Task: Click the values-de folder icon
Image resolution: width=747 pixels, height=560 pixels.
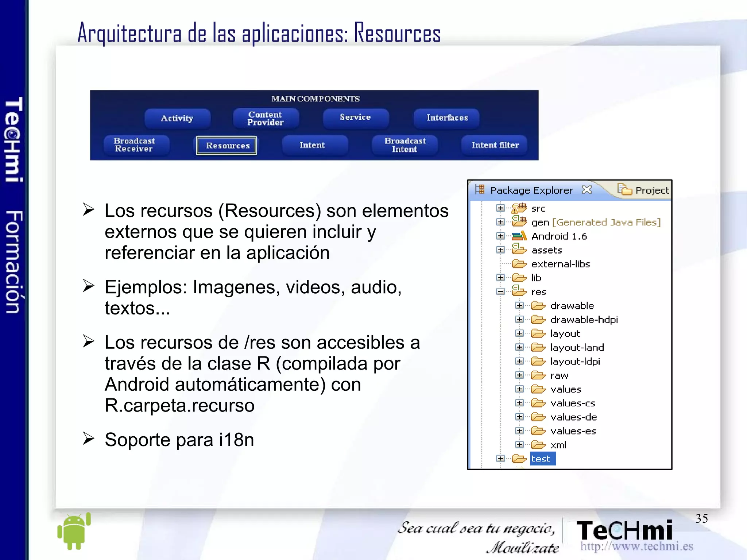Action: 538,417
